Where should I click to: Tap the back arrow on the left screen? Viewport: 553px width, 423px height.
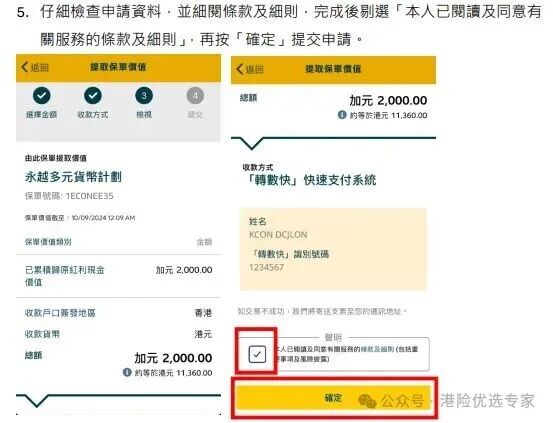click(25, 67)
